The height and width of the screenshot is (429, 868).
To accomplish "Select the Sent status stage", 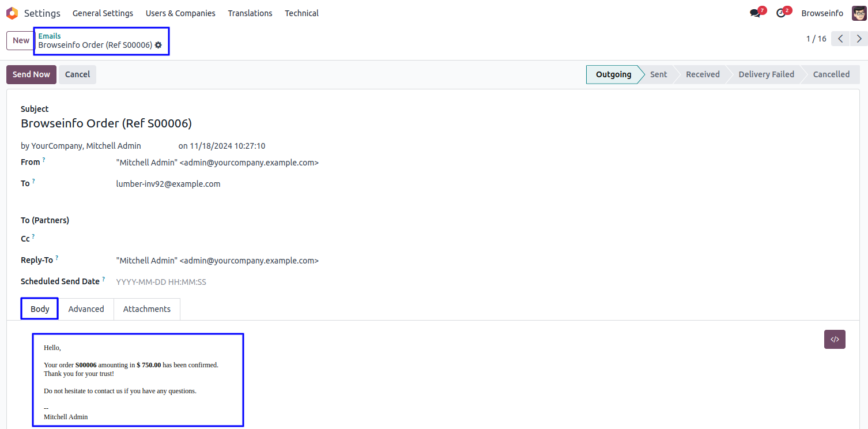I will (x=658, y=74).
